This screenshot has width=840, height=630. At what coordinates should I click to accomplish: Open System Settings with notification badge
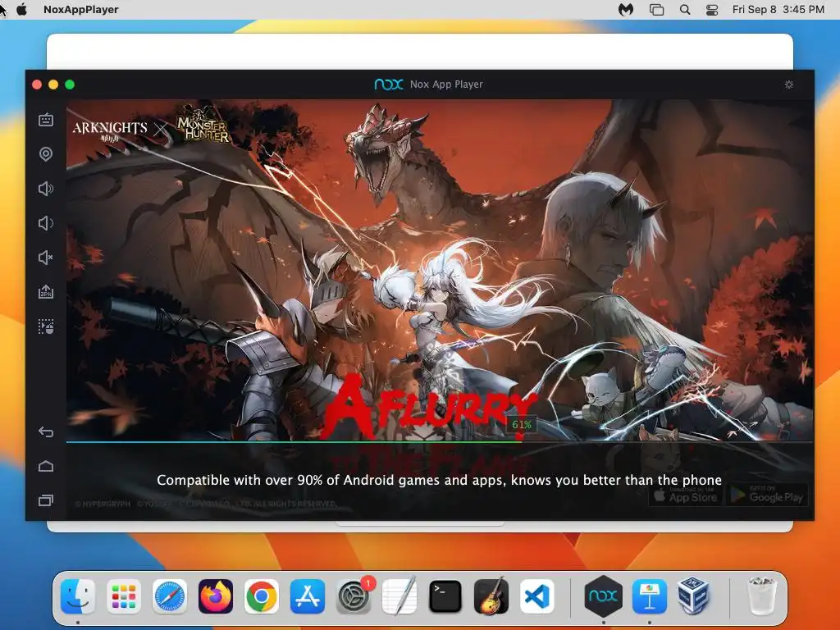click(x=354, y=596)
